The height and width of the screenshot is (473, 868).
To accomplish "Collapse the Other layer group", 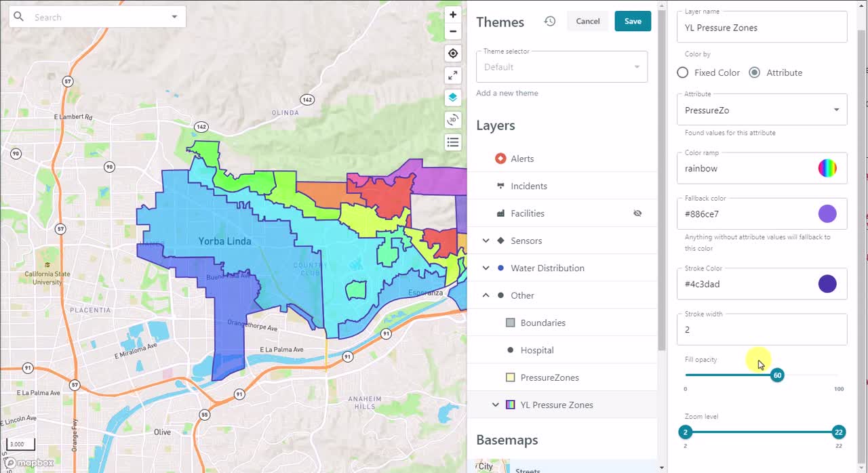I will [486, 295].
